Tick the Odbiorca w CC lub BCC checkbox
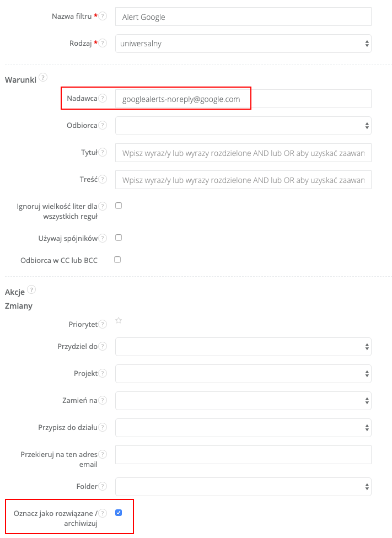This screenshot has width=392, height=538. [x=117, y=260]
